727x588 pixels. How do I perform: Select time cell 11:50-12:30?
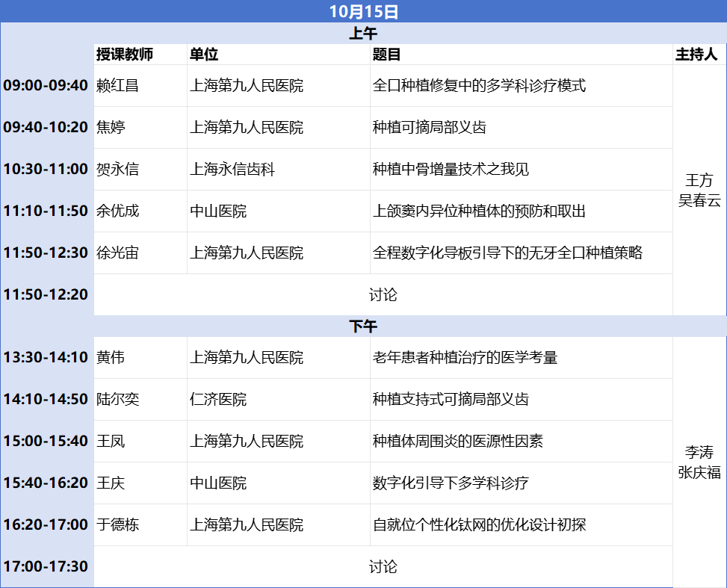tap(46, 253)
